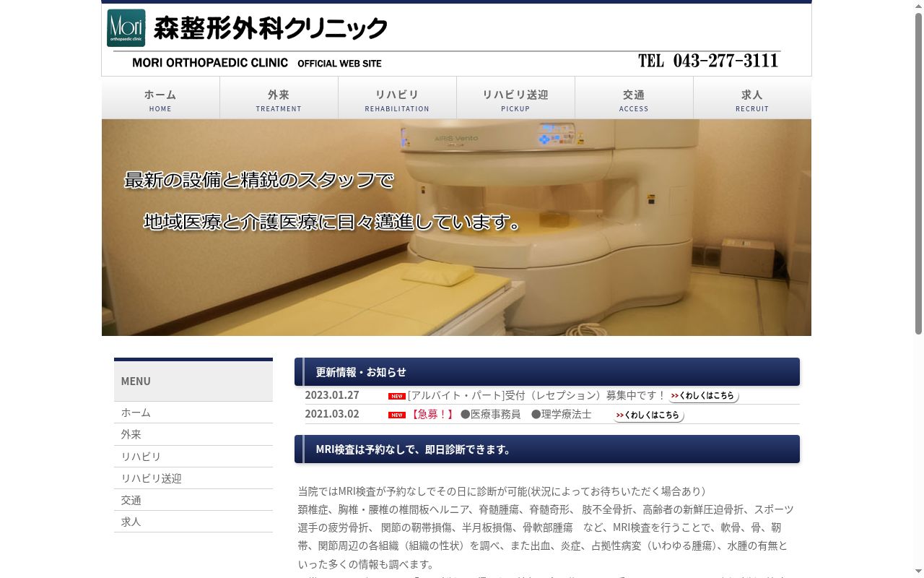
Task: Open the リハビリ送迎 PICKUP navigation tab
Action: 515,98
